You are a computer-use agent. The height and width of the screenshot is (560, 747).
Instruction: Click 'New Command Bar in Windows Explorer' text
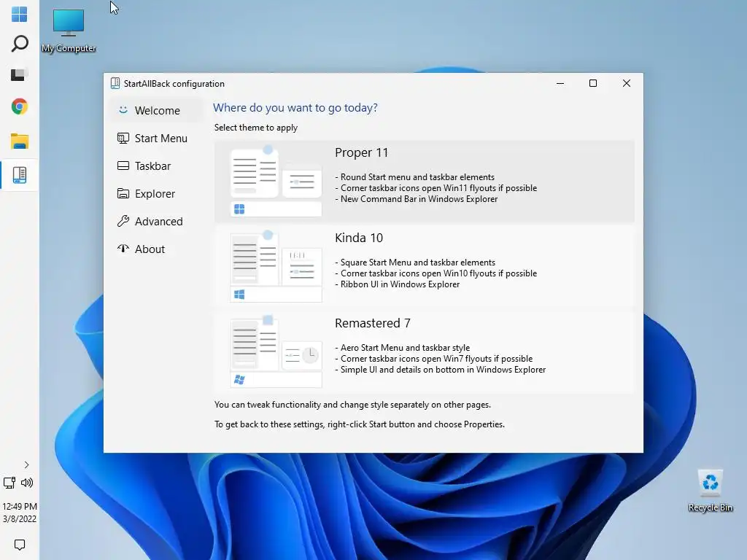(x=419, y=199)
